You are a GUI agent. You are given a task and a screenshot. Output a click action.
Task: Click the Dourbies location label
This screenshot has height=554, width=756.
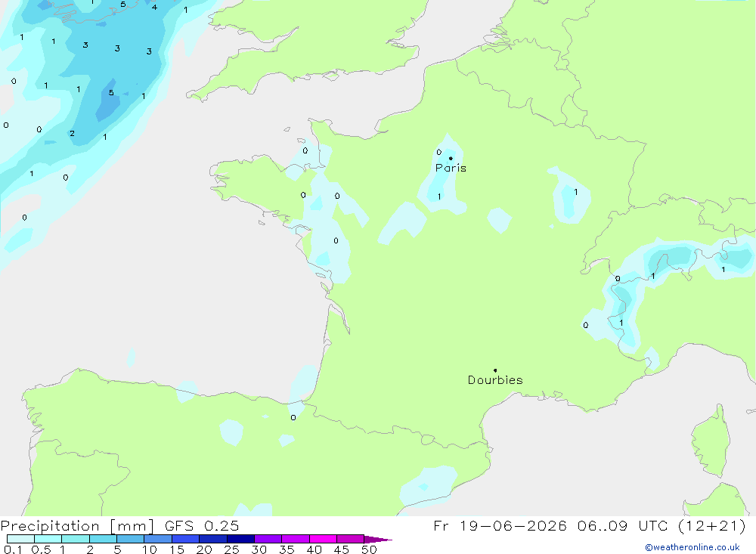pos(495,380)
